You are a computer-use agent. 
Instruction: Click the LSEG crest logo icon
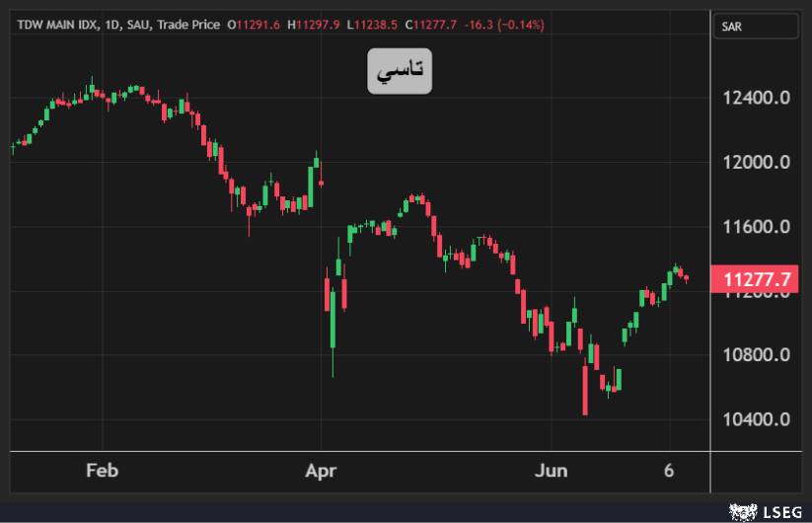739,511
